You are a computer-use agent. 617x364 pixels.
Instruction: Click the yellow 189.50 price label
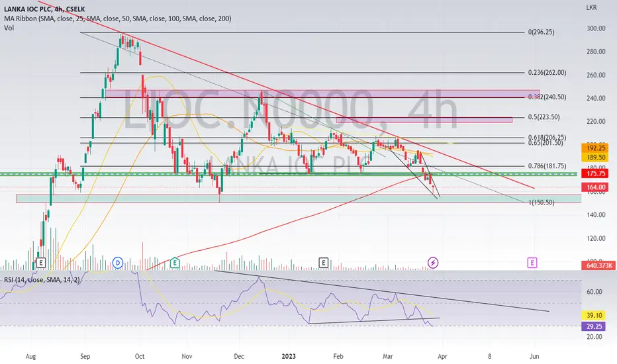coord(596,158)
